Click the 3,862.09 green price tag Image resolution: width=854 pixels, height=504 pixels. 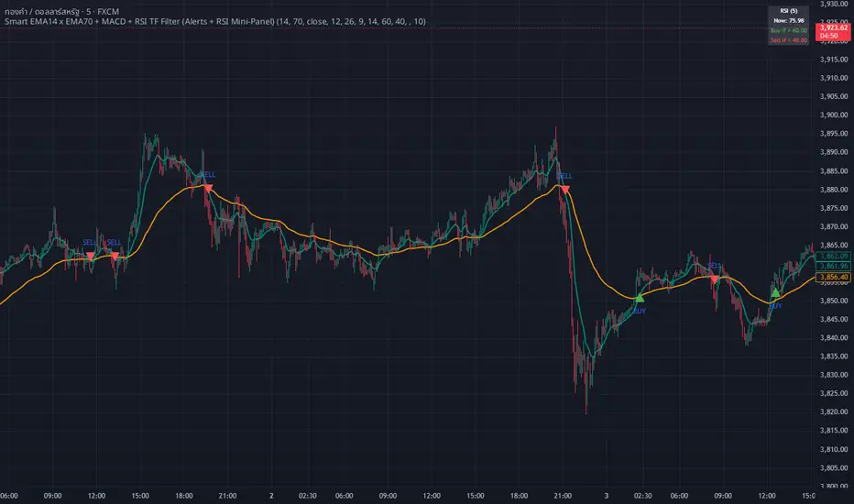pyautogui.click(x=833, y=256)
